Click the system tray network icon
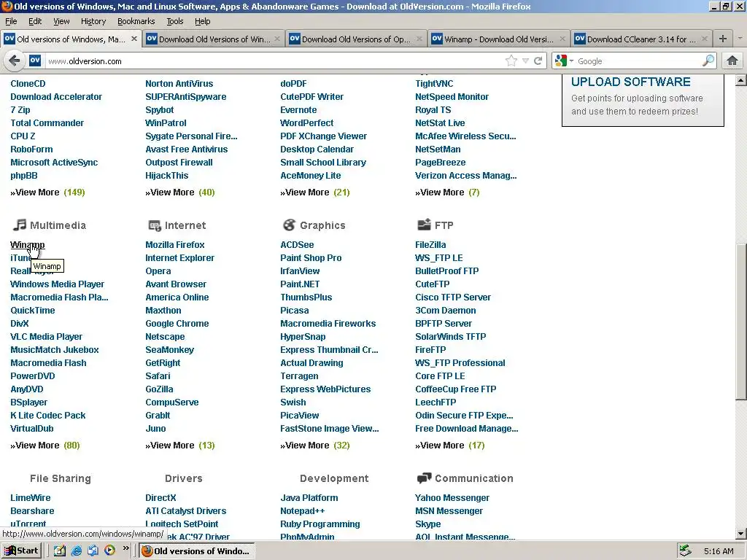 tap(684, 551)
